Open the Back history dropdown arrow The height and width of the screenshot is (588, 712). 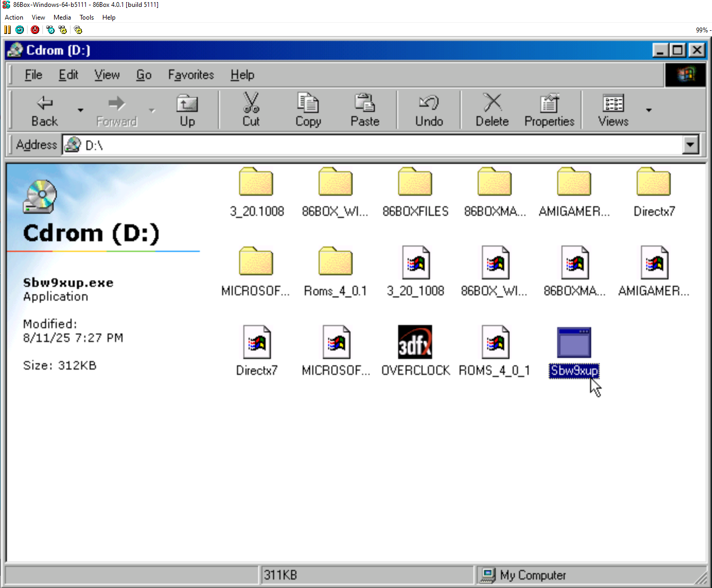pos(81,110)
